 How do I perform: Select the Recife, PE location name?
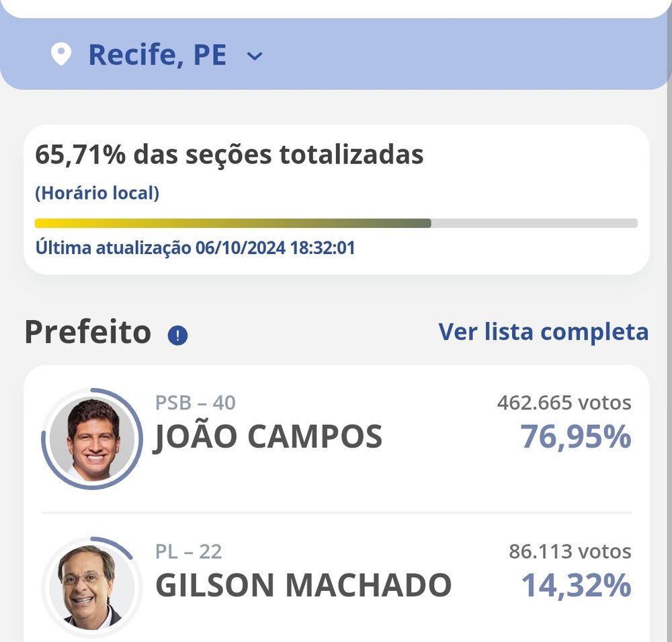[157, 55]
